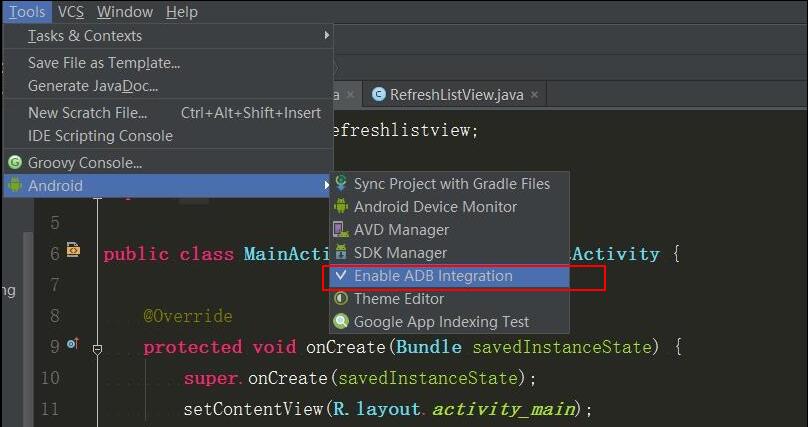Click line number 8 in gutter
The width and height of the screenshot is (808, 427).
point(55,316)
